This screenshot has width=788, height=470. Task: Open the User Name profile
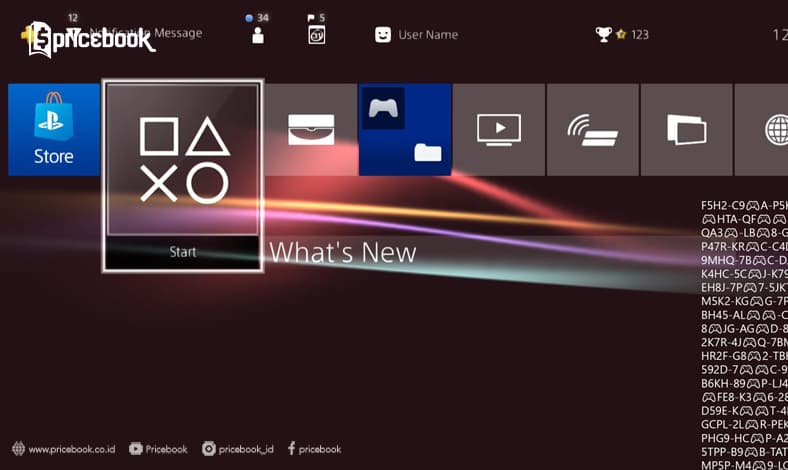coord(417,35)
